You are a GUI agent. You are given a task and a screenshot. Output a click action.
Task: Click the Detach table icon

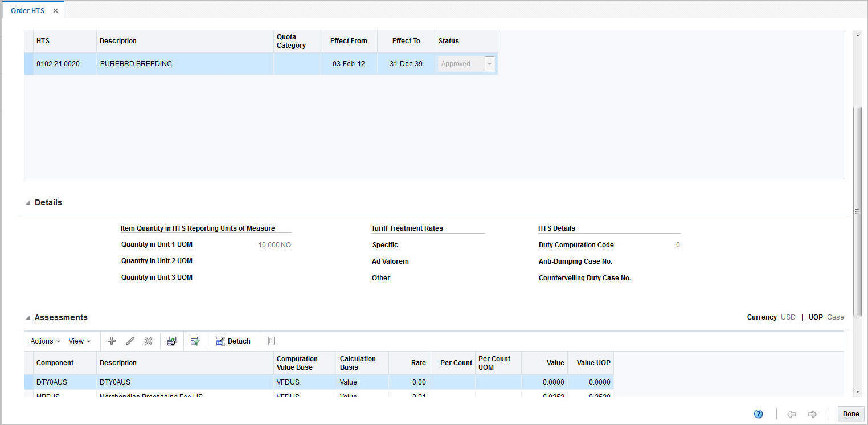[233, 341]
